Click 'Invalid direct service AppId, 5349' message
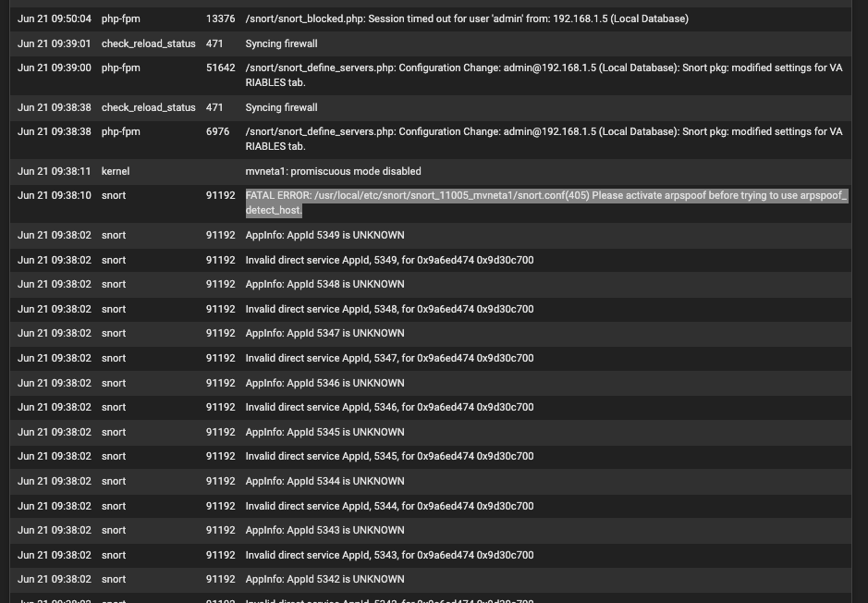Image resolution: width=868 pixels, height=603 pixels. click(389, 260)
